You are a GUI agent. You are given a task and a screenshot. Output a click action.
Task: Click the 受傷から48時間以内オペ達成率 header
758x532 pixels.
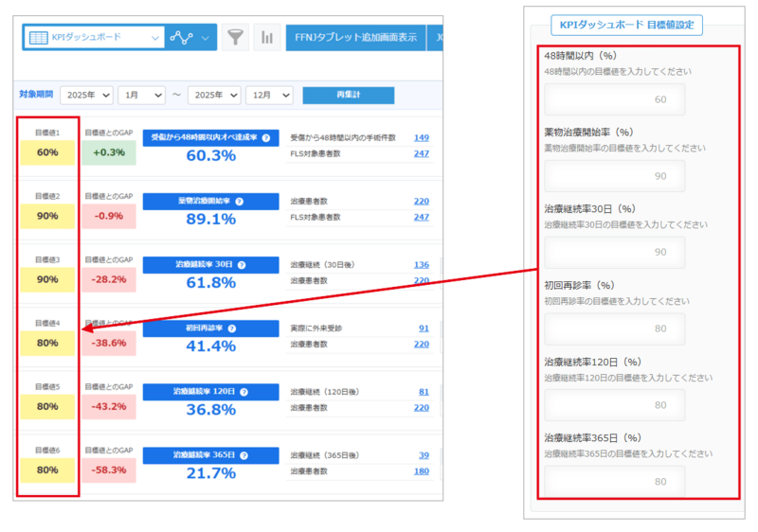click(210, 138)
